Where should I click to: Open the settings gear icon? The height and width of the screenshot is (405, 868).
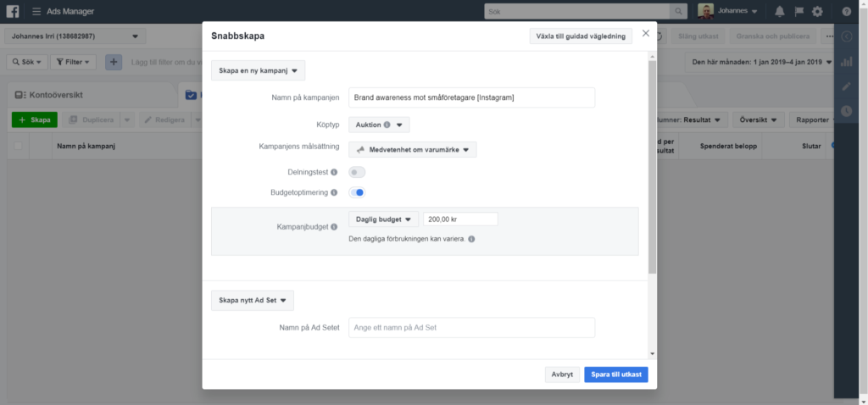(x=817, y=11)
